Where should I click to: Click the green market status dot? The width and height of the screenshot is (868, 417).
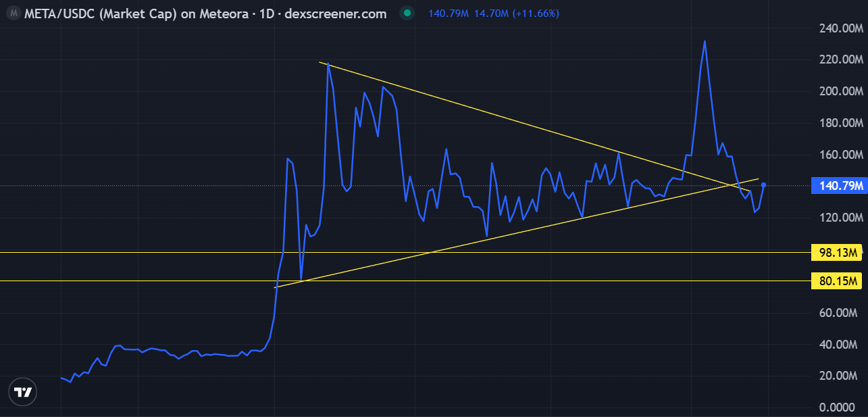[x=405, y=14]
